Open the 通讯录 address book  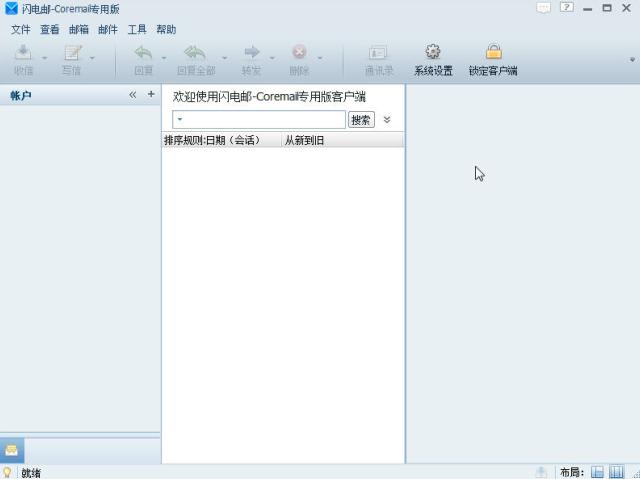[378, 60]
